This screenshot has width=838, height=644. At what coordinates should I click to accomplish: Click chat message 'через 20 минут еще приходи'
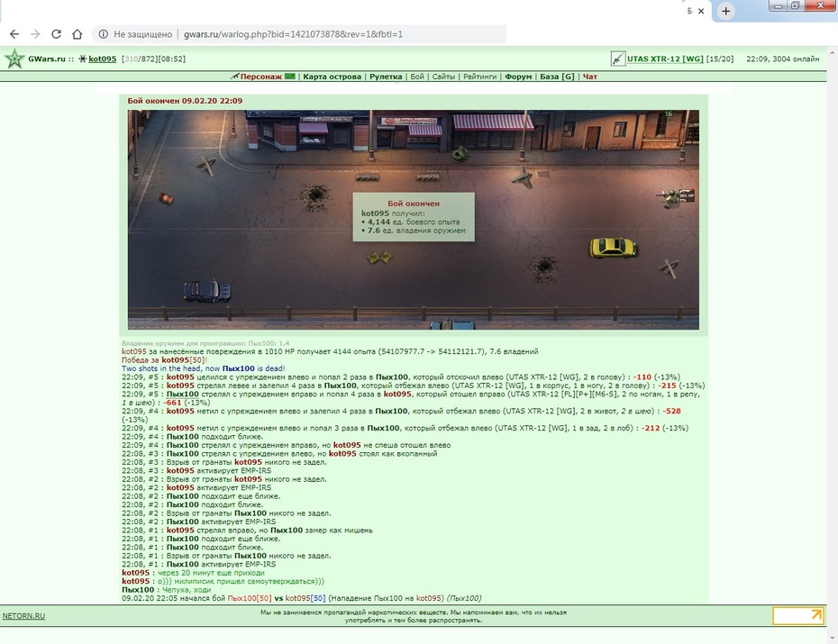click(211, 573)
